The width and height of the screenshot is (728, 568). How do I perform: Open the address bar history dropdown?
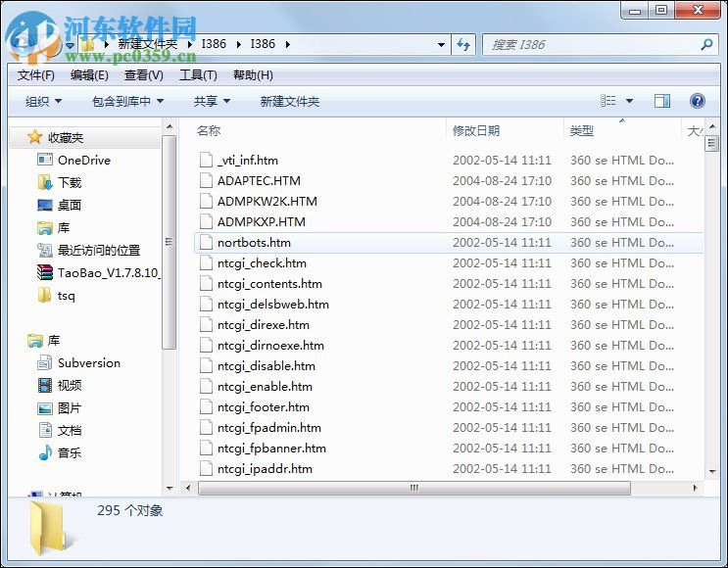[442, 45]
